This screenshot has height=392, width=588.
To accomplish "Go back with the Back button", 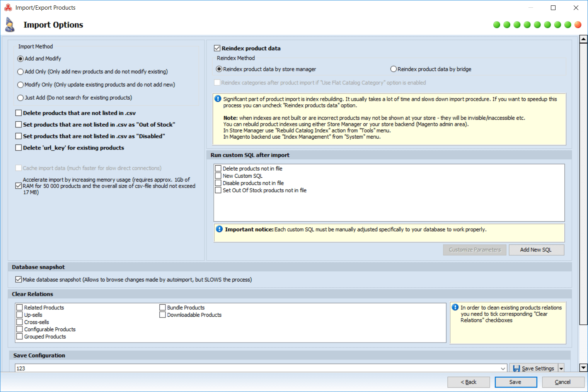I will [469, 382].
